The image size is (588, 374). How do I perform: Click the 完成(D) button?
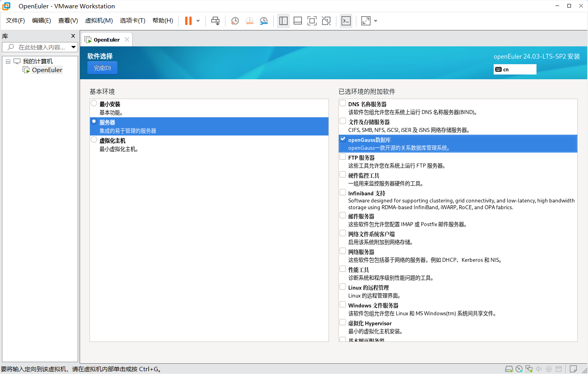[x=102, y=68]
